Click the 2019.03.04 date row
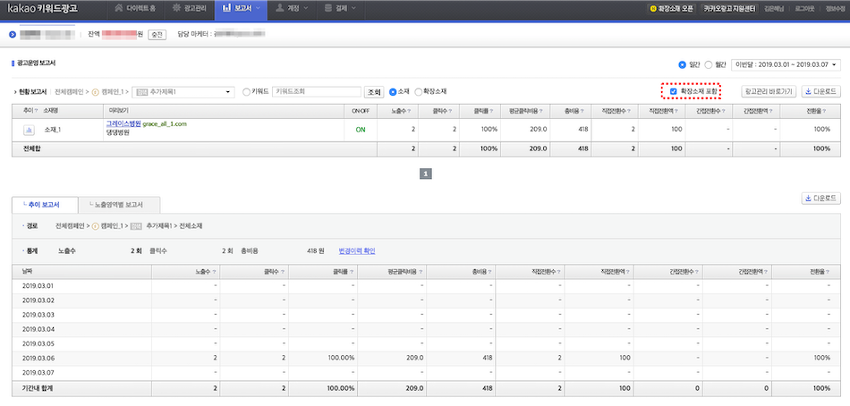The image size is (850, 406). 426,330
